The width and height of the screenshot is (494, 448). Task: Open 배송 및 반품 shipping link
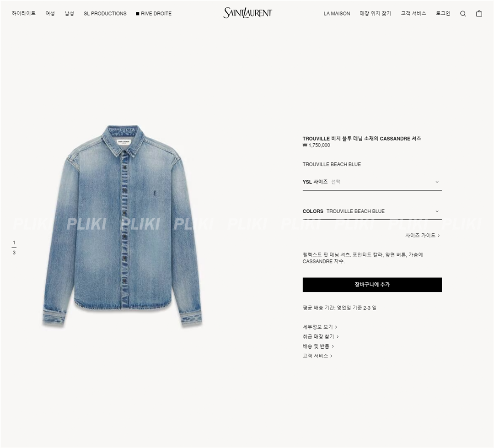coord(318,346)
